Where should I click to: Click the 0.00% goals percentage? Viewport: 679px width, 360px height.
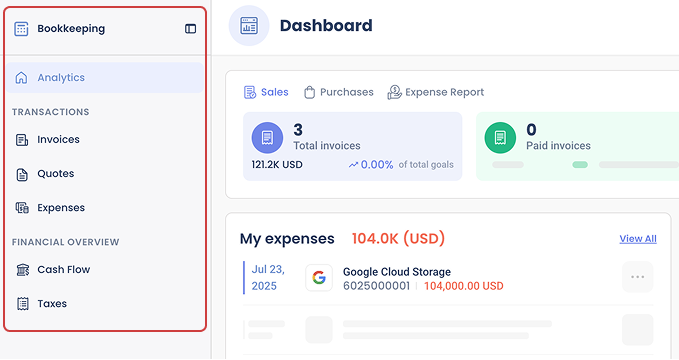tap(377, 165)
